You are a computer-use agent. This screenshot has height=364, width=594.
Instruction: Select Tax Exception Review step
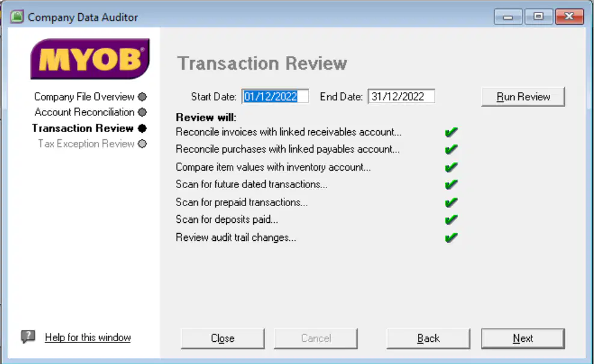point(86,144)
